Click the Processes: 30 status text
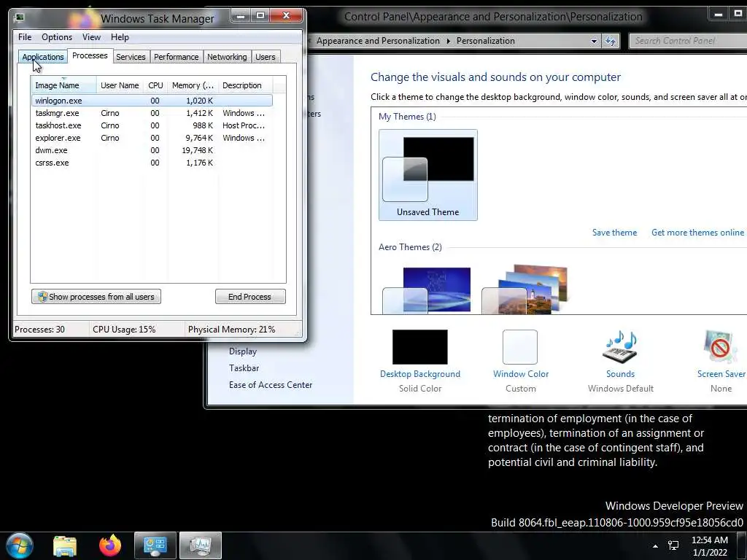Image resolution: width=747 pixels, height=560 pixels. (39, 330)
